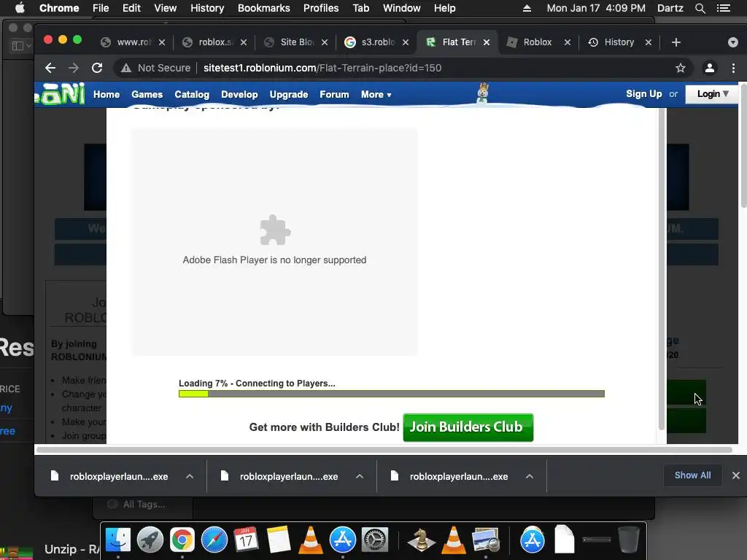Viewport: 747px width, 560px height.
Task: Click the eject icon in menu bar
Action: (527, 8)
